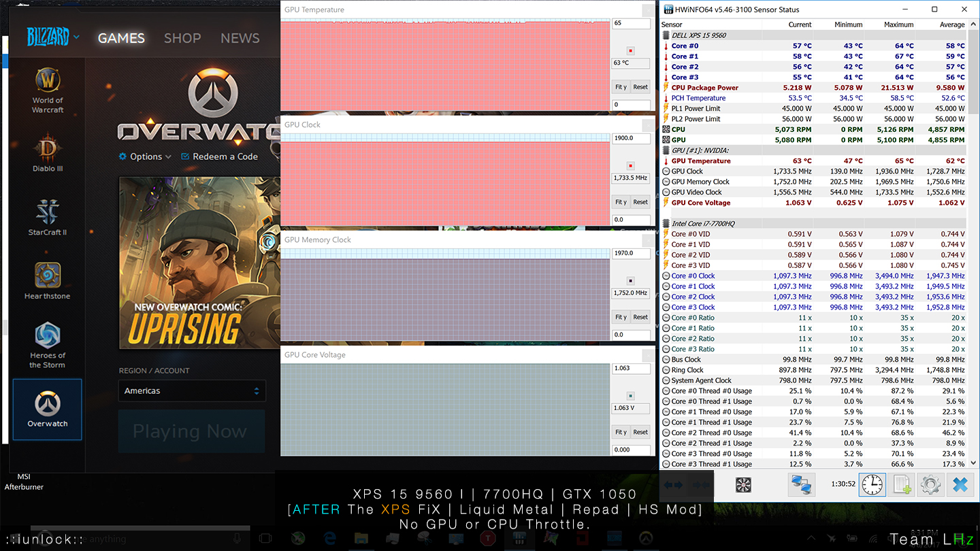
Task: Select GPU Memory Clock row in HWiNFO
Action: 814,182
